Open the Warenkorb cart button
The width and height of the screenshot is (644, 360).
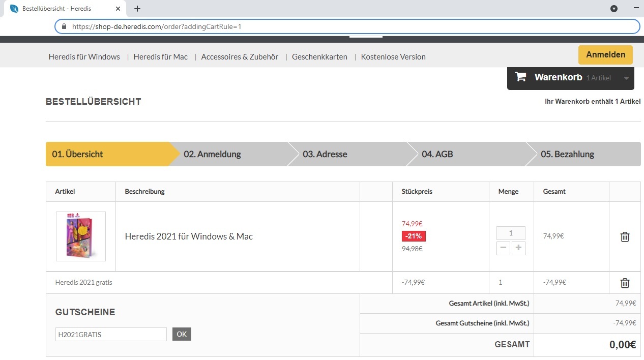point(571,78)
